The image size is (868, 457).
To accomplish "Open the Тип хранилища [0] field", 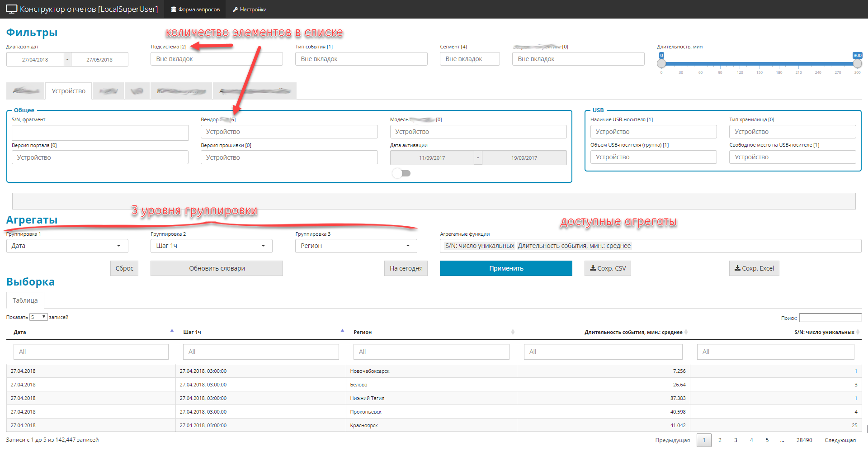I will 793,132.
